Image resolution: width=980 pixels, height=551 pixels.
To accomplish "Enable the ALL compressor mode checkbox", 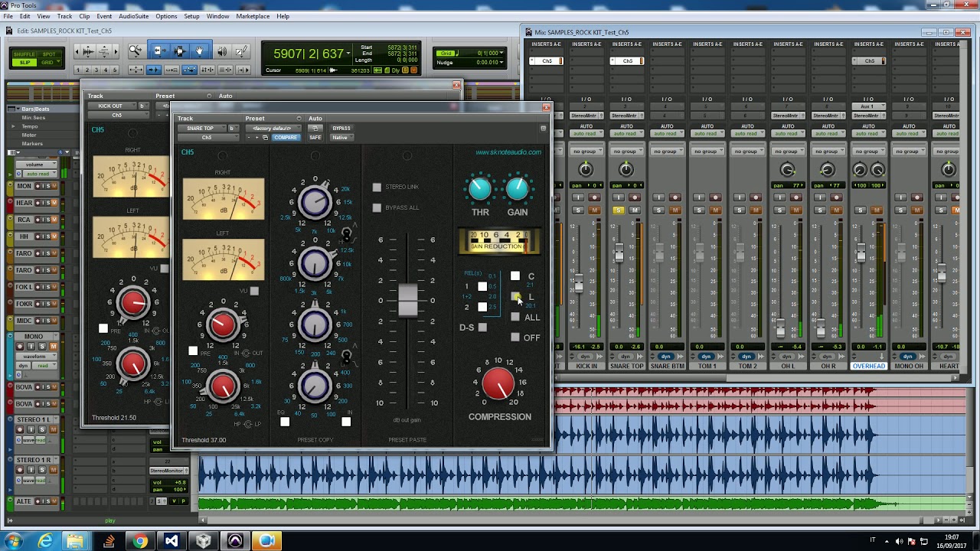I will click(x=515, y=317).
